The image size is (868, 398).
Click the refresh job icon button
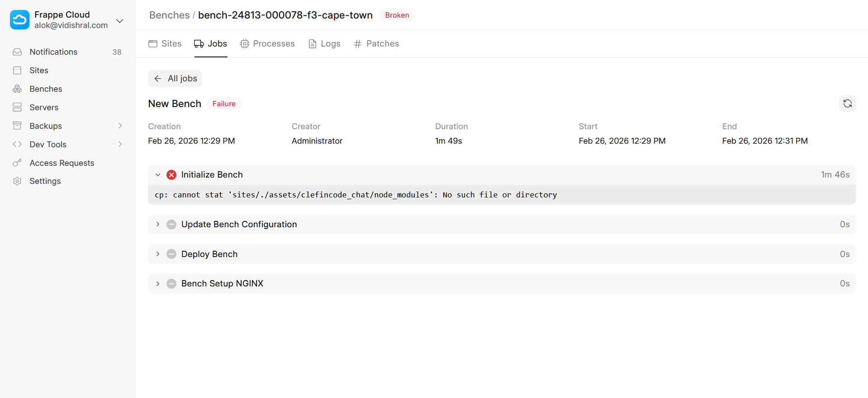[x=847, y=103]
